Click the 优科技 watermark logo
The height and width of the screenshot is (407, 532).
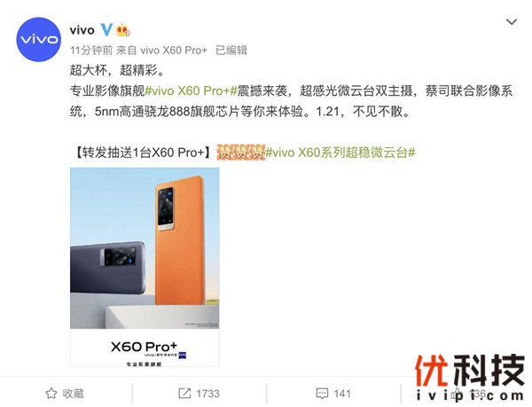tap(470, 377)
